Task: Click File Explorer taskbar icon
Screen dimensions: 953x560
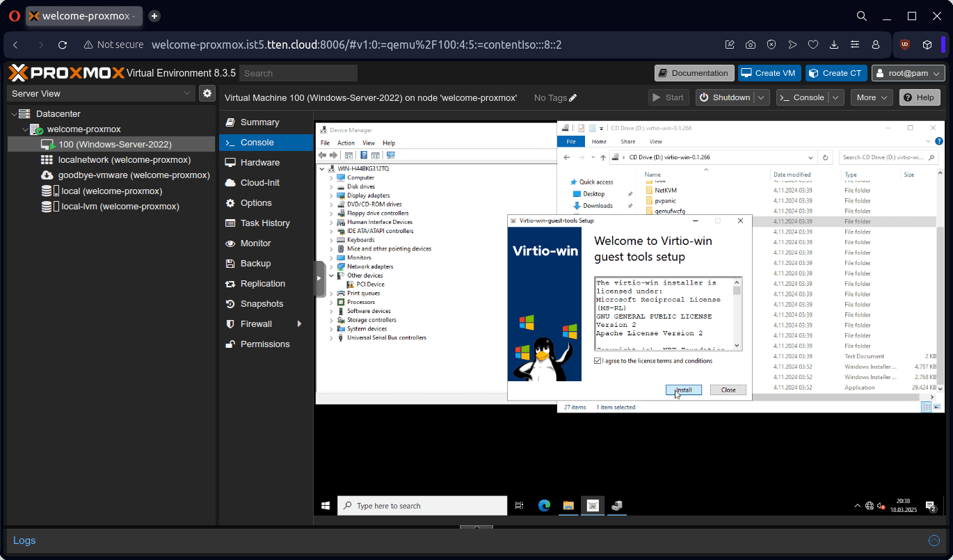Action: tap(568, 506)
